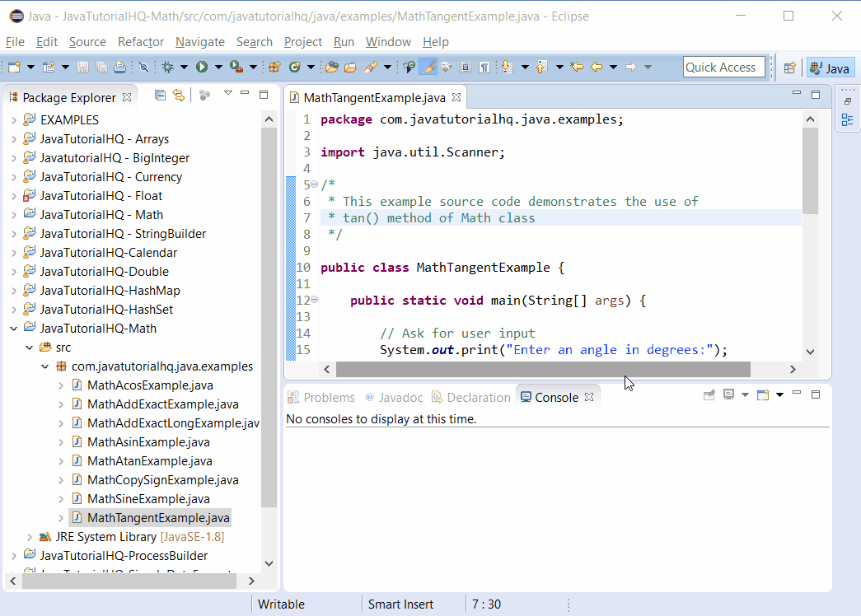Switch to the Javadoc tab
861x616 pixels.
[394, 398]
